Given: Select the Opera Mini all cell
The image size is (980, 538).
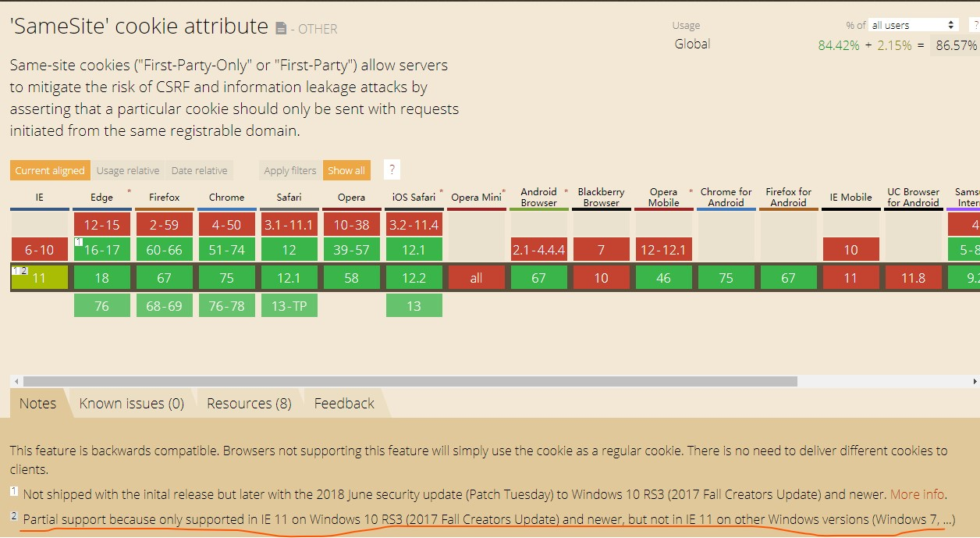Looking at the screenshot, I should click(476, 278).
